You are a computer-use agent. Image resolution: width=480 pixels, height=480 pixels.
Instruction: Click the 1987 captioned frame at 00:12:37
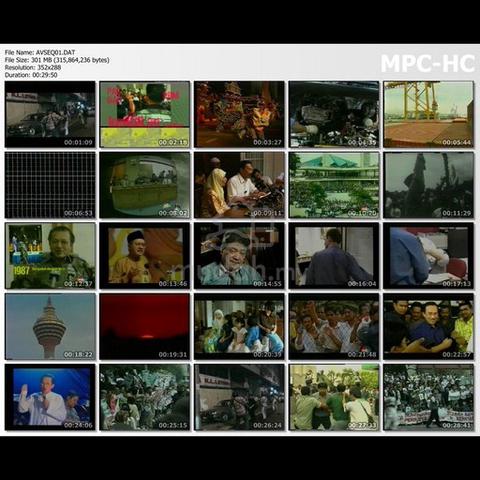coord(50,256)
